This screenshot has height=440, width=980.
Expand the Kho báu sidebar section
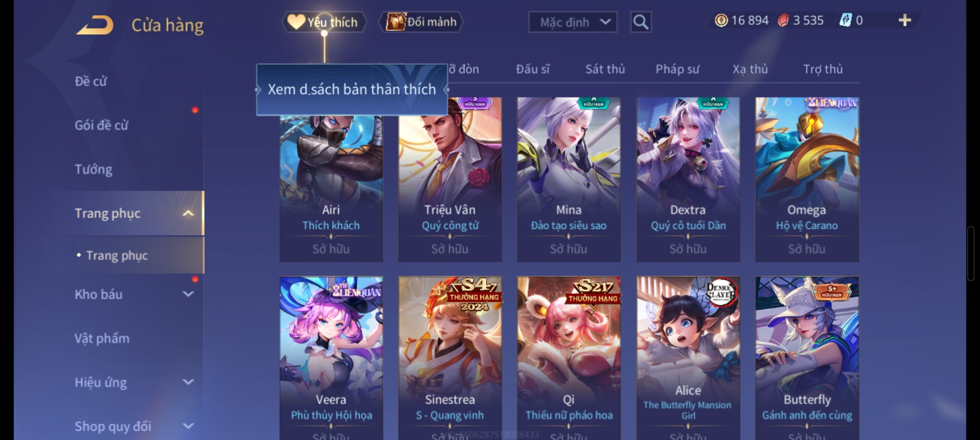188,294
